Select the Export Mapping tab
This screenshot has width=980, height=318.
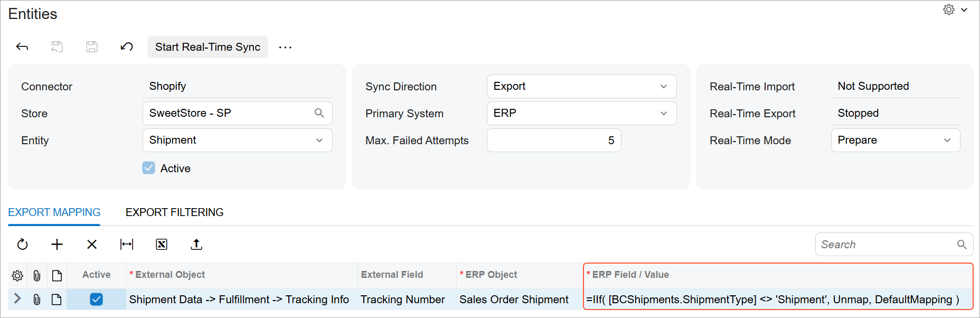pos(54,212)
